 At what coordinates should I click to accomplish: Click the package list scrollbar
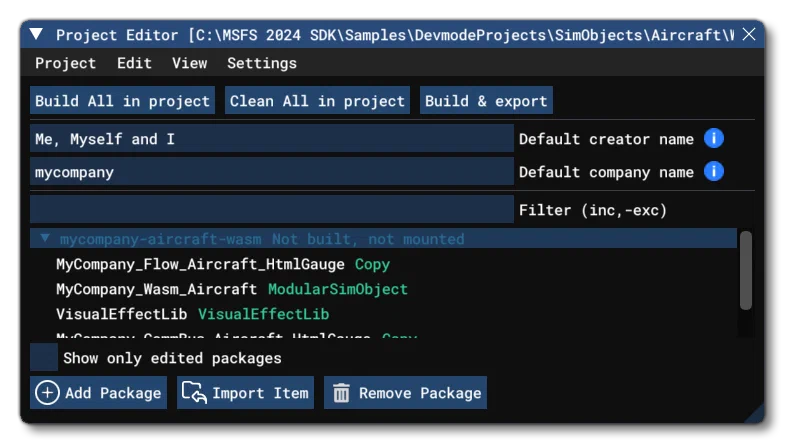[746, 270]
